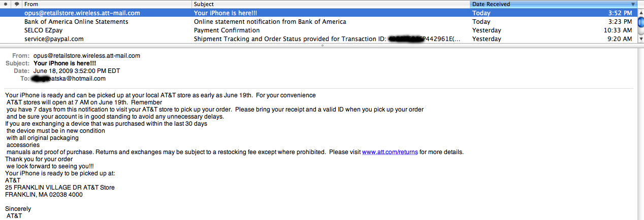Click the message list scroll down arrow
This screenshot has height=220, width=644.
(x=640, y=39)
